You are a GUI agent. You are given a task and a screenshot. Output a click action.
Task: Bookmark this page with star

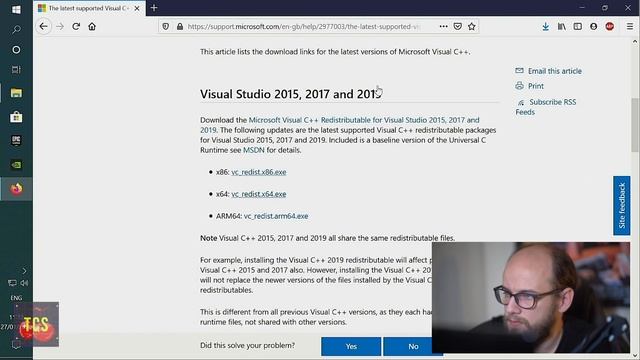point(472,27)
